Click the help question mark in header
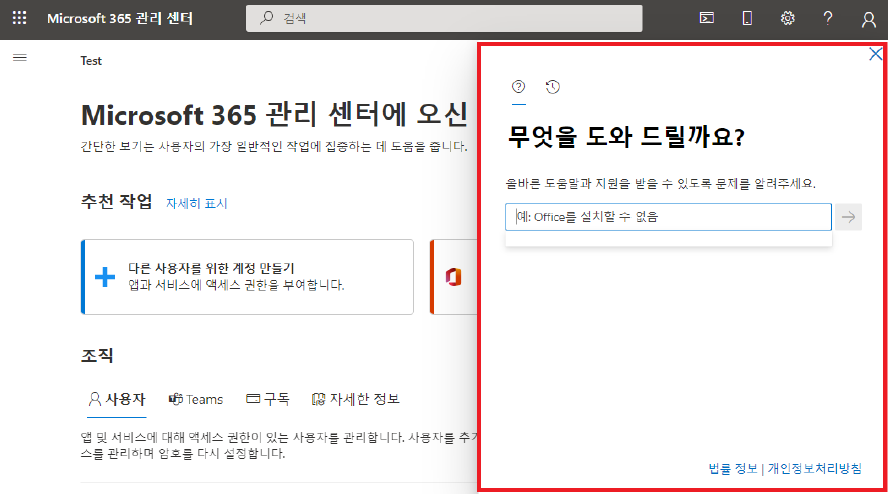Screen dimensions: 891x494 click(x=827, y=18)
